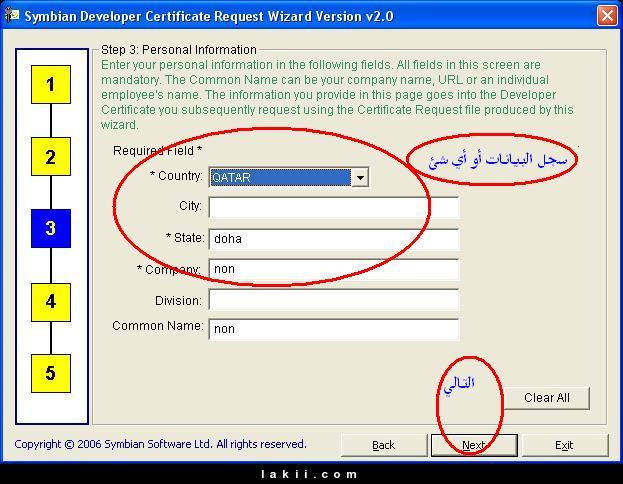Click the 'Division:' label

tap(178, 300)
